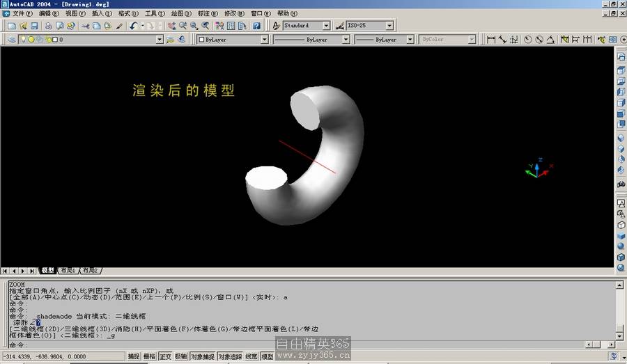Switch to the 布局1 tab
627x364 pixels.
tap(68, 271)
